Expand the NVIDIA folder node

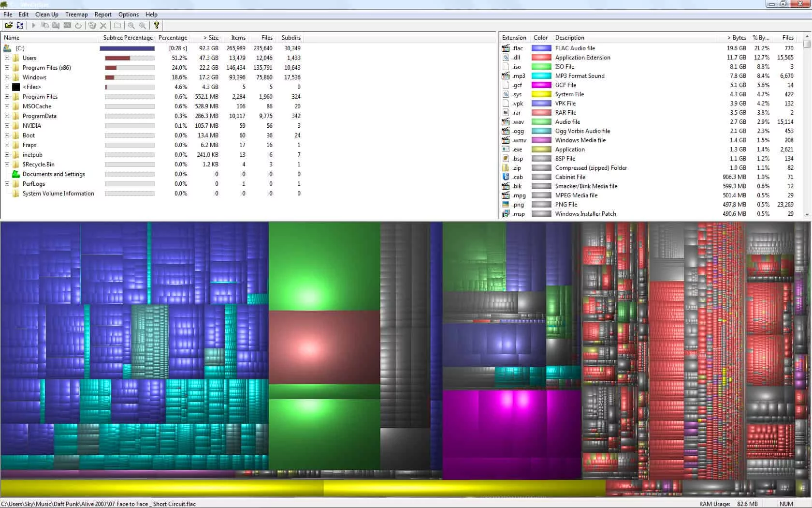7,126
